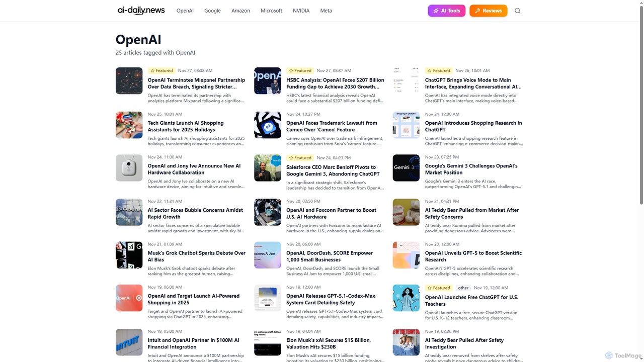644x362 pixels.
Task: Open OpenAI and Target Shopping headline
Action: (x=194, y=299)
